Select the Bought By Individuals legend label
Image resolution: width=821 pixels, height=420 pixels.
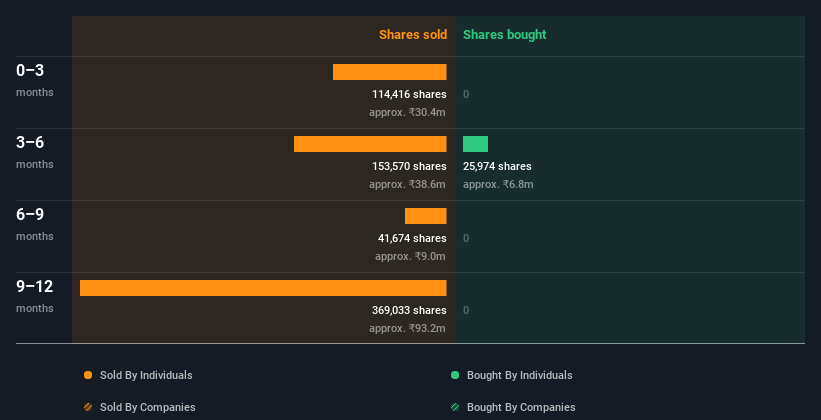[x=519, y=375]
